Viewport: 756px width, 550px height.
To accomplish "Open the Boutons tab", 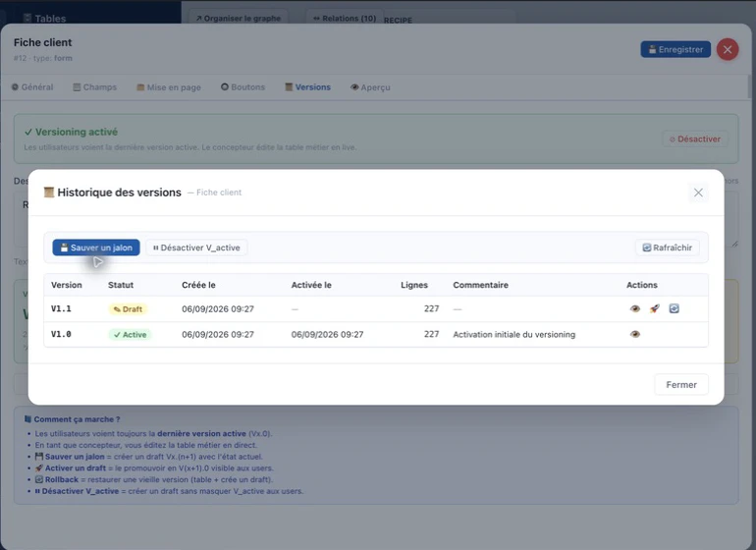I will tap(243, 87).
